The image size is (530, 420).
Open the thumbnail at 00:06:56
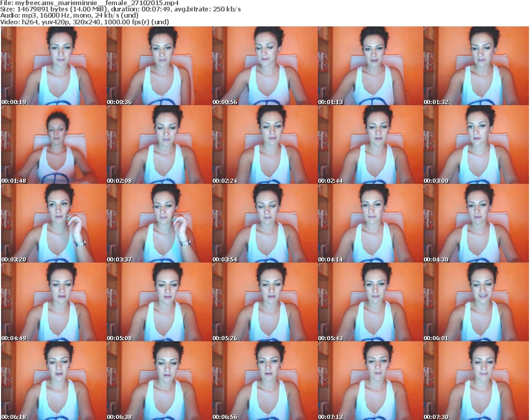click(x=264, y=381)
